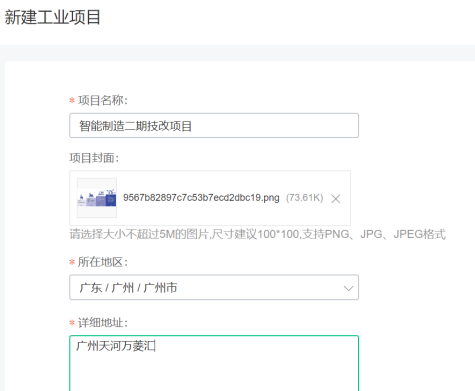Click the uploaded cover image thumbnail
The width and height of the screenshot is (475, 391).
(97, 198)
